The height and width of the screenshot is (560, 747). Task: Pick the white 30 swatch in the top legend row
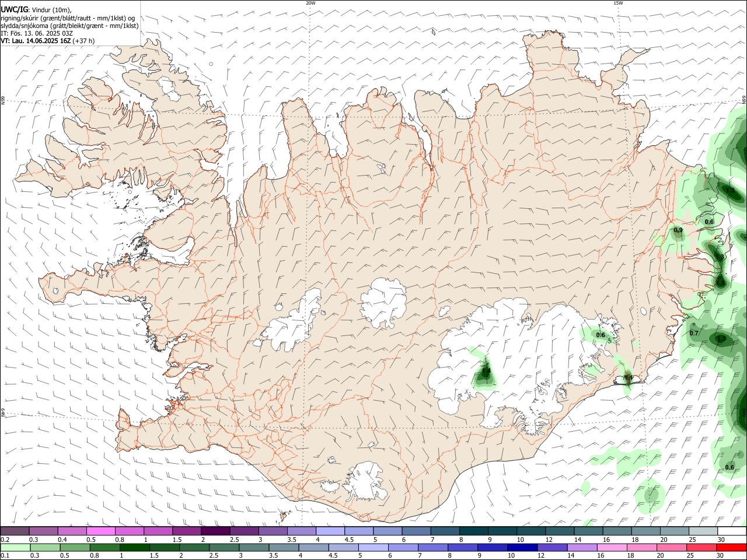click(x=732, y=531)
